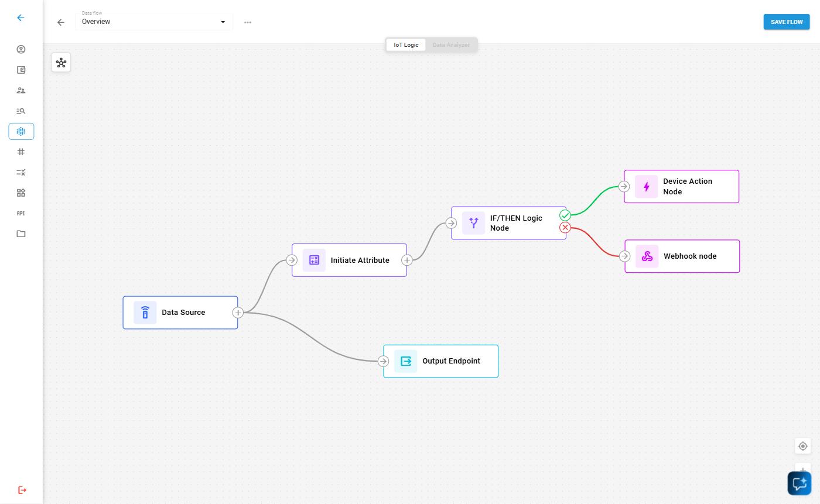Switch to the IoT Logic tab
Screen dimensions: 820x504
pyautogui.click(x=406, y=45)
